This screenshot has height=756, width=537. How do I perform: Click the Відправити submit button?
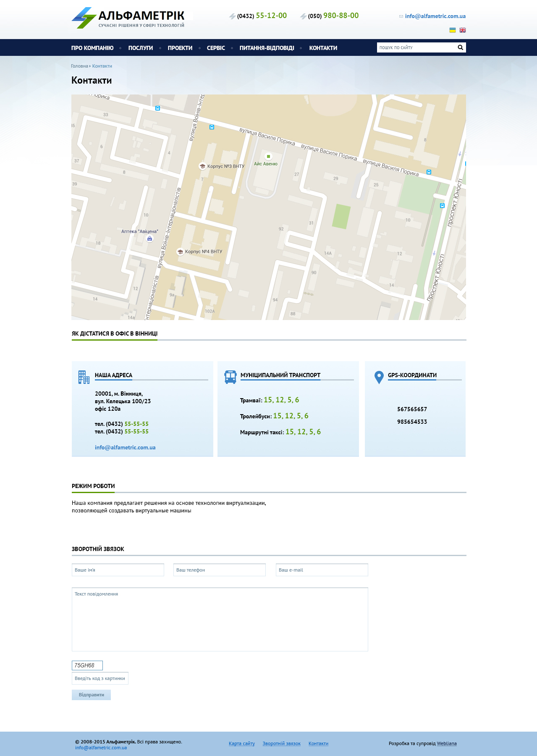pyautogui.click(x=91, y=695)
